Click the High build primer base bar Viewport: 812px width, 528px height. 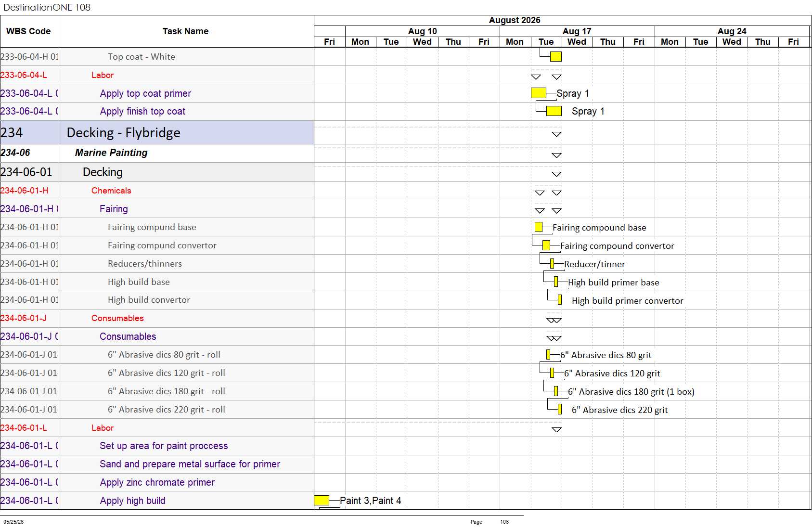click(x=556, y=282)
